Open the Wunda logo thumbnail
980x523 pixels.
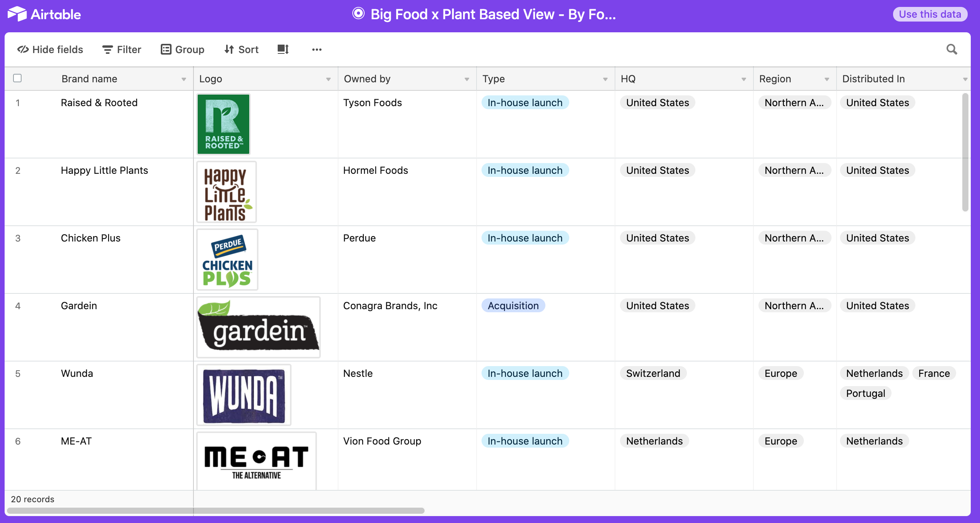(244, 395)
